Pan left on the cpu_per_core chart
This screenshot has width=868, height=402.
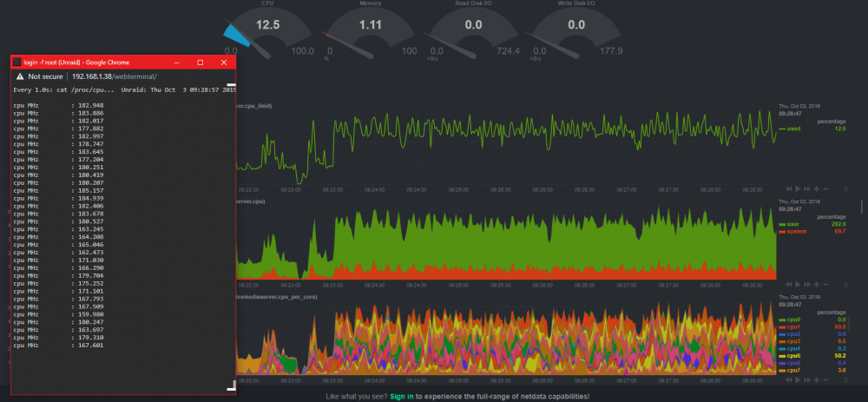coord(789,379)
